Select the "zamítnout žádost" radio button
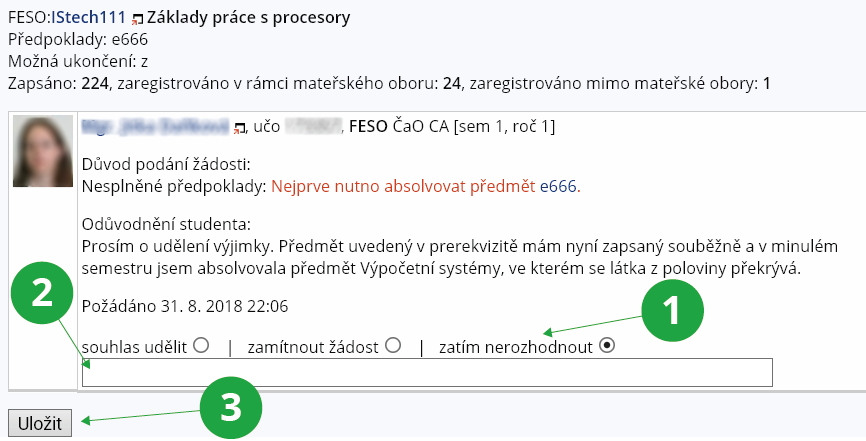866x441 pixels. point(392,346)
